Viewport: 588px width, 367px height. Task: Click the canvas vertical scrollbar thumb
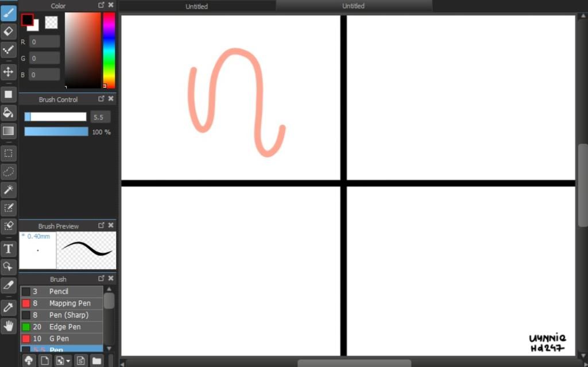[583, 186]
